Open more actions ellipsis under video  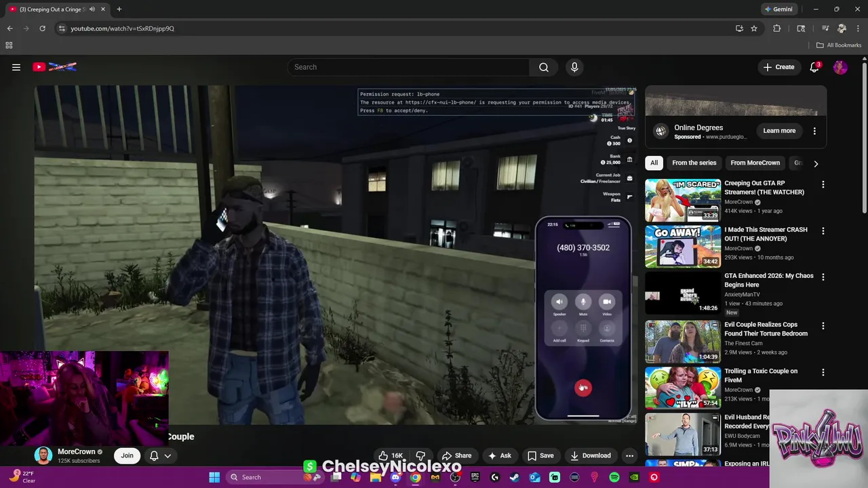click(629, 455)
